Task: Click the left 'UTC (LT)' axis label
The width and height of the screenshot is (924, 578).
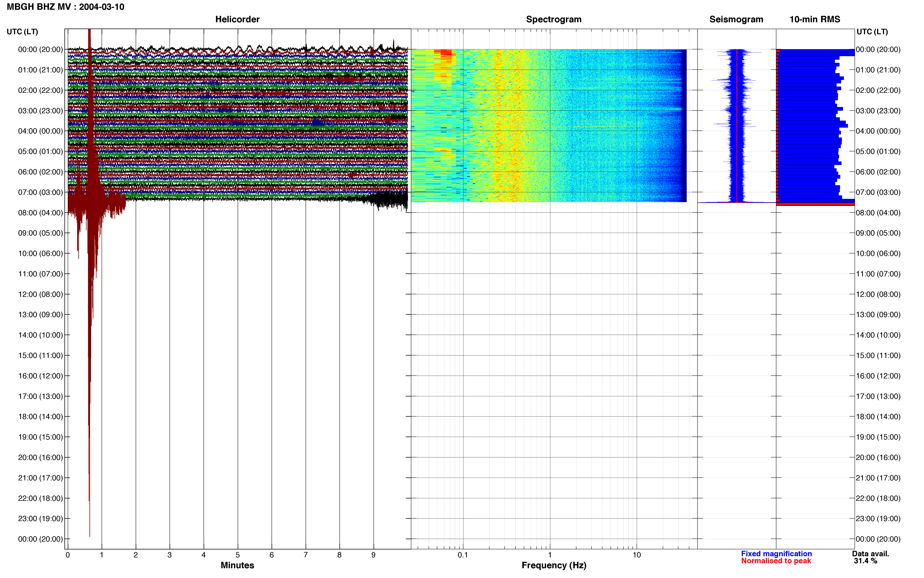Action: (x=22, y=32)
